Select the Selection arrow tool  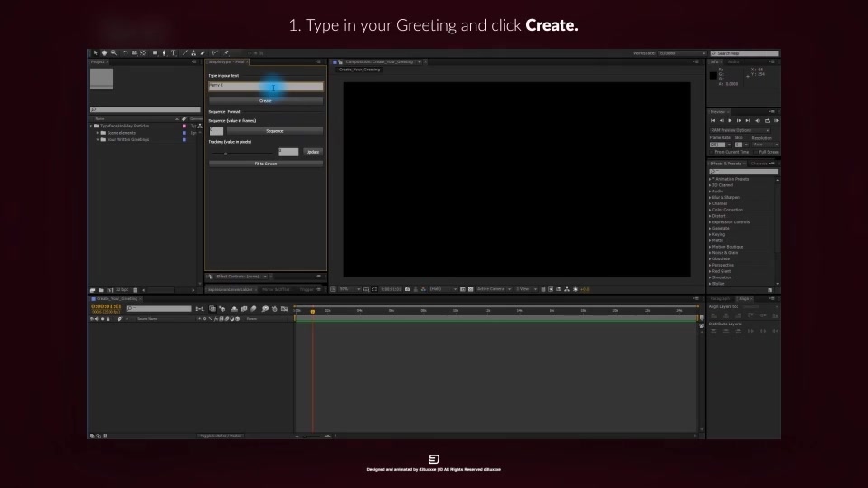pos(95,53)
